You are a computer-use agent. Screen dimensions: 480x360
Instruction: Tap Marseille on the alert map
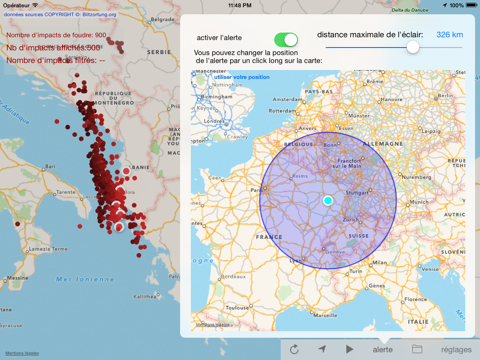pos(325,315)
